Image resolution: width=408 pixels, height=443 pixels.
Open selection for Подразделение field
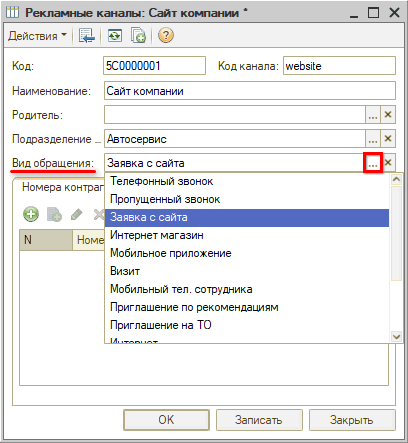[373, 139]
